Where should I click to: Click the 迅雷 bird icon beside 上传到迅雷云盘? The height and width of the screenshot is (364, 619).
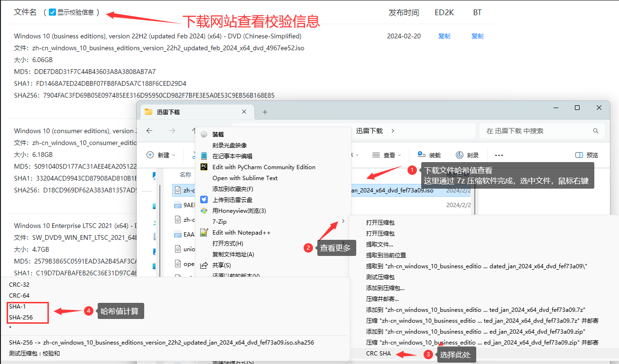click(204, 200)
